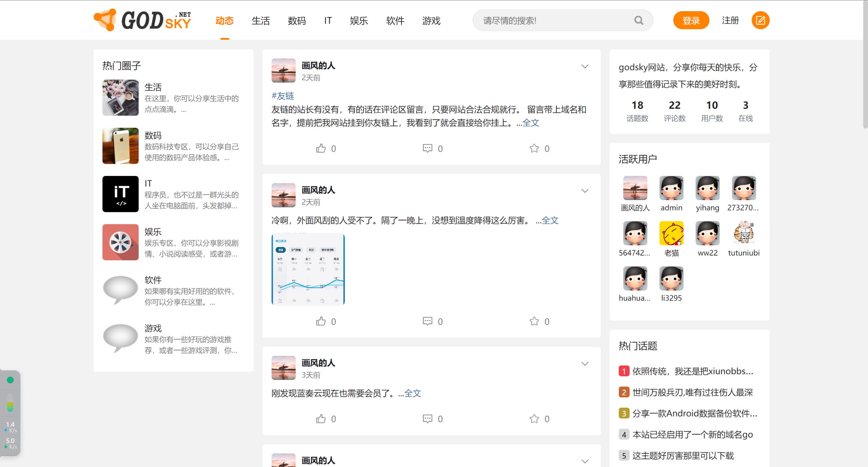Click the search magnifier icon
Screen dimensions: 868x467
[639, 20]
